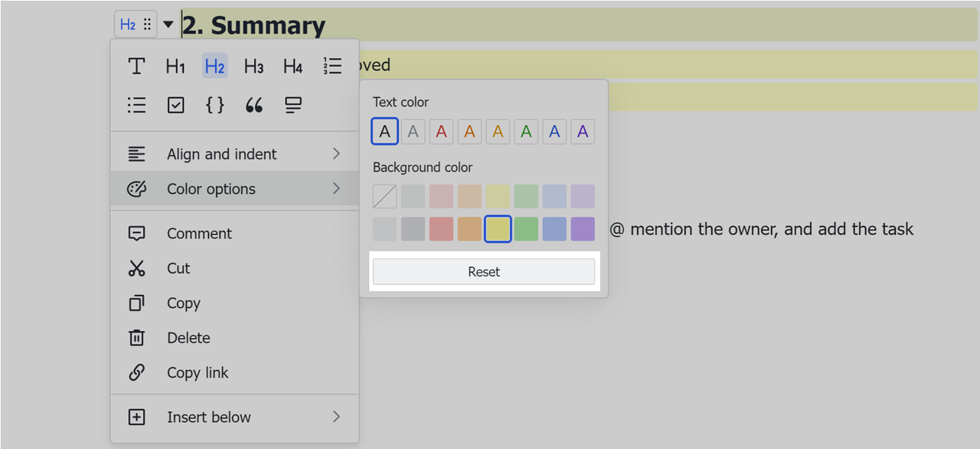Convert block to Heading 1

click(x=175, y=67)
